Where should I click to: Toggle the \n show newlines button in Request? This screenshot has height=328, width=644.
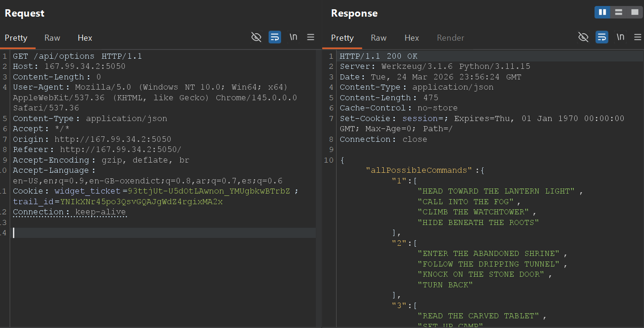tap(294, 37)
